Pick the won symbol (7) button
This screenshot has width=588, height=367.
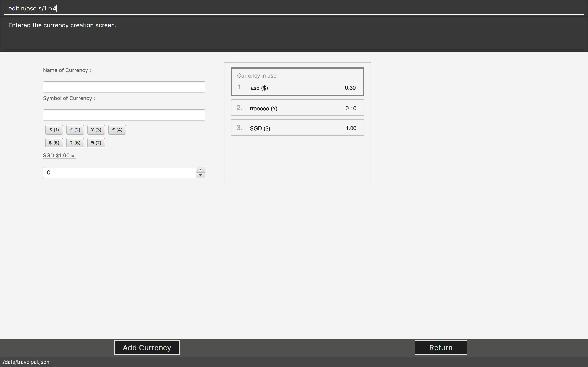tap(96, 143)
